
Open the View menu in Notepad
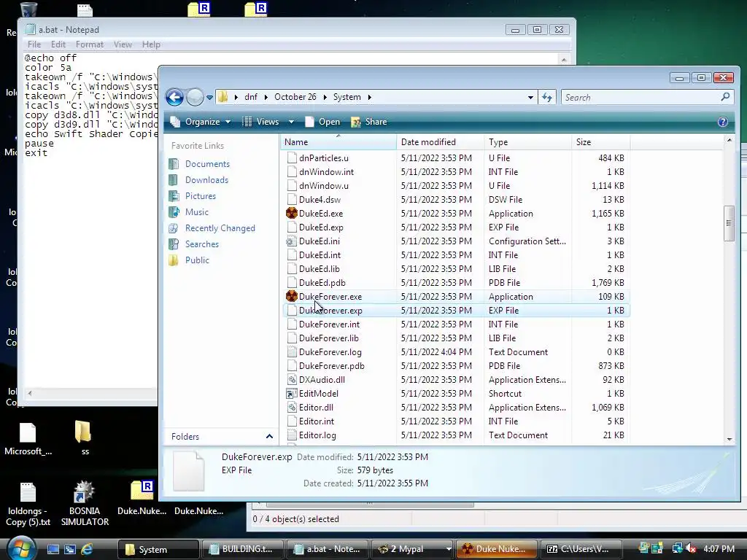[123, 44]
